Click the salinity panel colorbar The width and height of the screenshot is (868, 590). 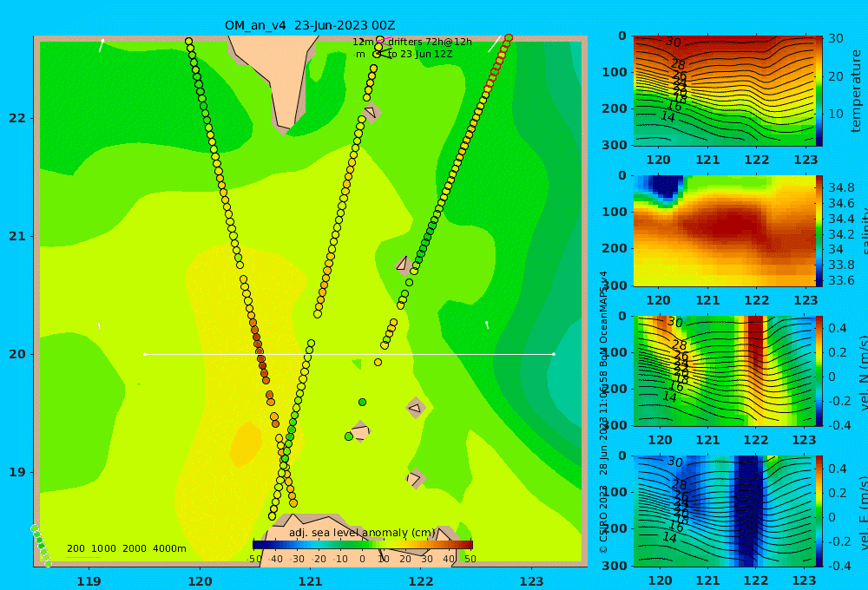click(x=819, y=231)
